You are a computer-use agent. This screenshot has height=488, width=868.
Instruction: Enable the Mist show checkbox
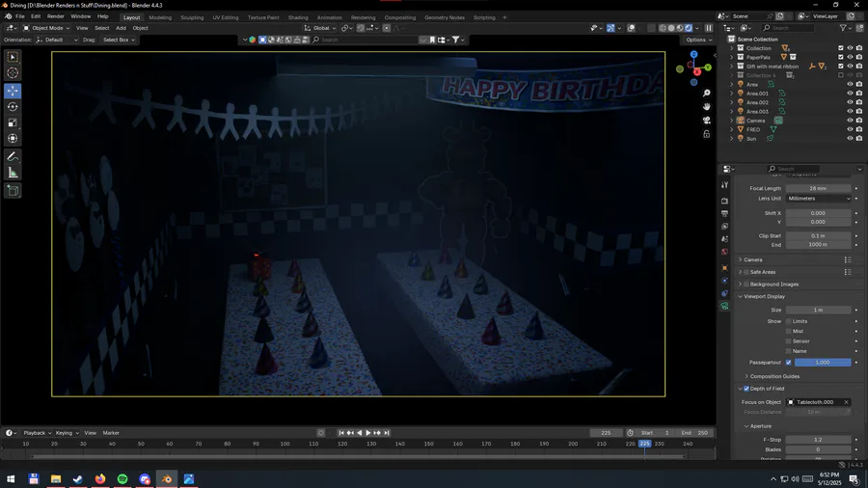(788, 332)
